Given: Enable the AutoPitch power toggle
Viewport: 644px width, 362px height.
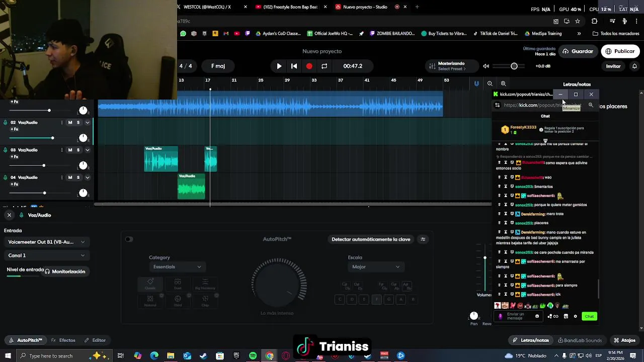Looking at the screenshot, I should click(x=129, y=239).
